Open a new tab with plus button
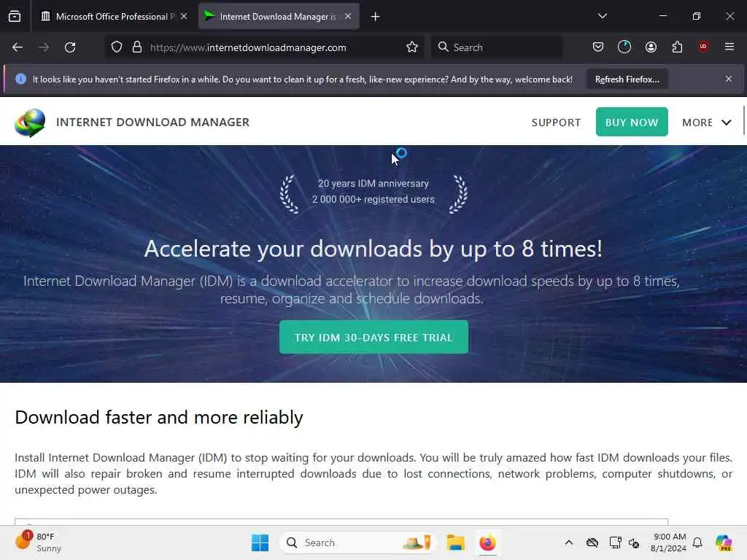The image size is (747, 560). coord(375,17)
